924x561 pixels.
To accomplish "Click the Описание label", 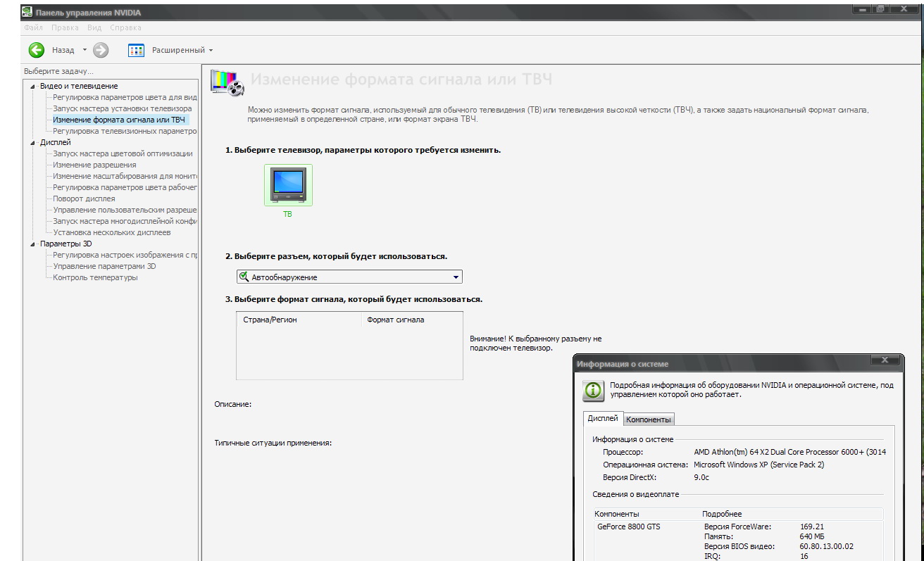I will click(233, 404).
